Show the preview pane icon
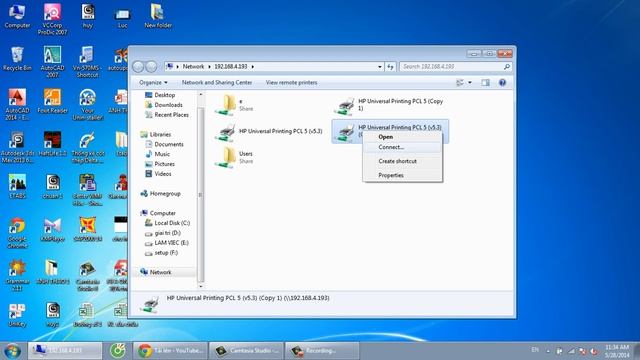This screenshot has width=640, height=360. (485, 83)
